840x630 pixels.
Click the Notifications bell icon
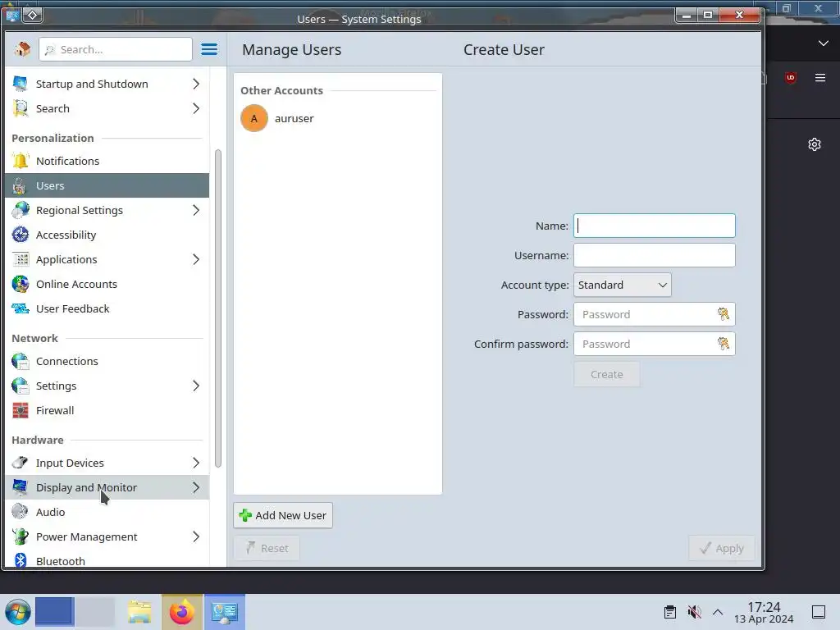point(21,161)
